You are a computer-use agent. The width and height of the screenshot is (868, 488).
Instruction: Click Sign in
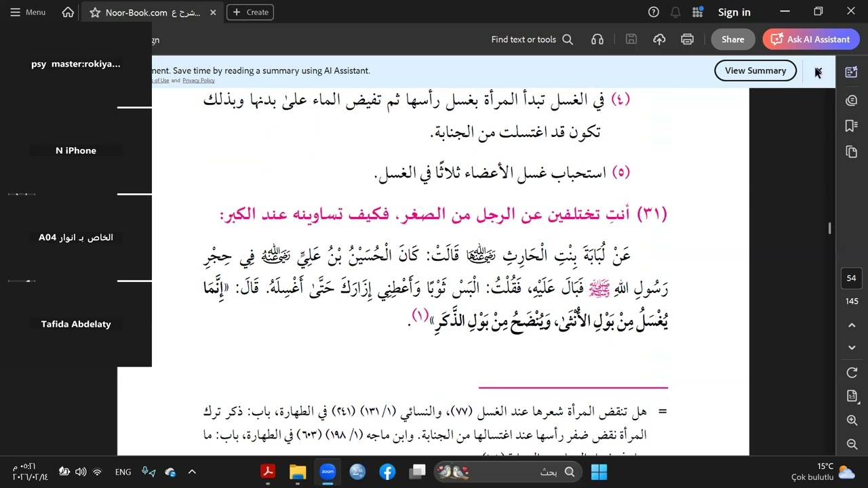734,12
